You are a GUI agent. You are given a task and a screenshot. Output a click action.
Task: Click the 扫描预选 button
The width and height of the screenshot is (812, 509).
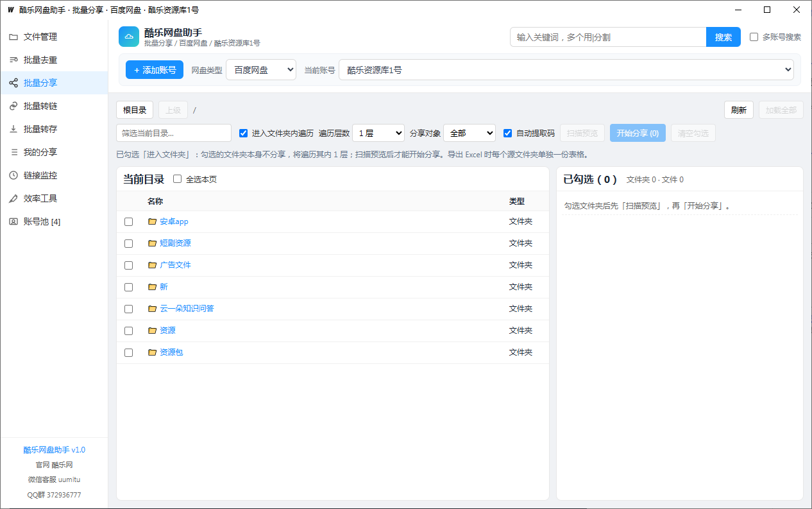click(x=582, y=134)
